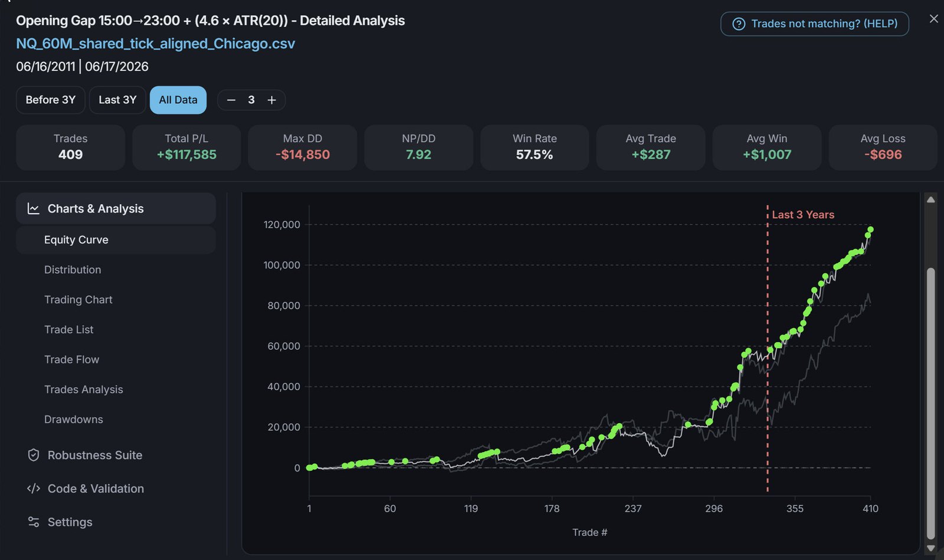Switch to the Trading Chart view

(116, 300)
